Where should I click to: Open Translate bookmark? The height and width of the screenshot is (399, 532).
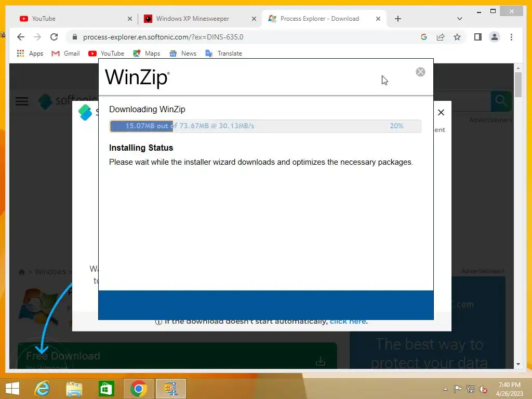tap(223, 54)
